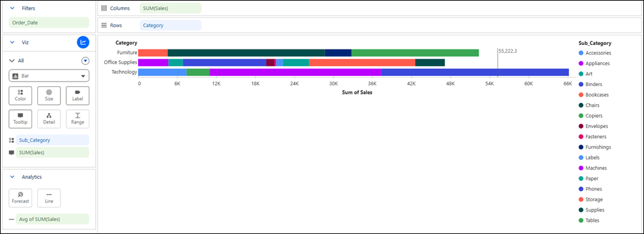Click the Storage legend entry

(590, 199)
